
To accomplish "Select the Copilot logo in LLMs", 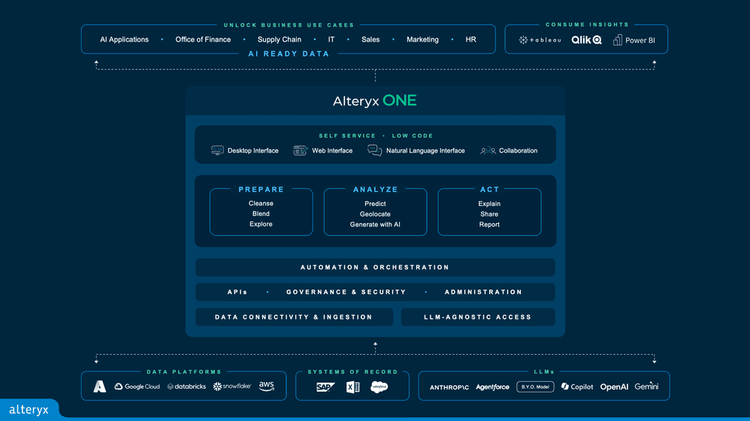I will (577, 386).
